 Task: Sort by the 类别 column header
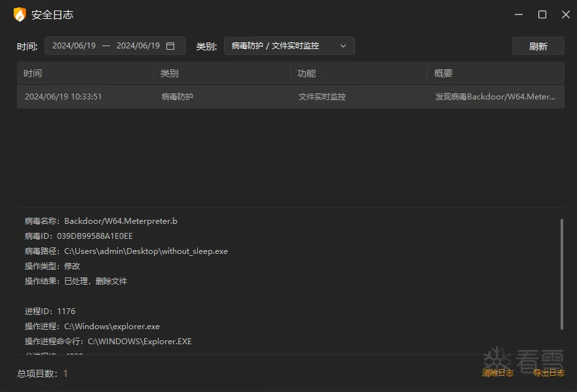(222, 73)
